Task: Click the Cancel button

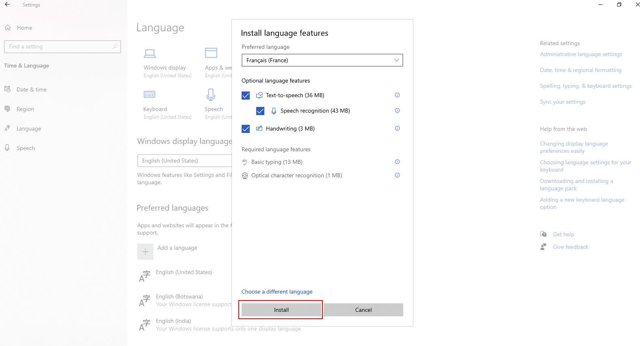Action: coord(363,310)
